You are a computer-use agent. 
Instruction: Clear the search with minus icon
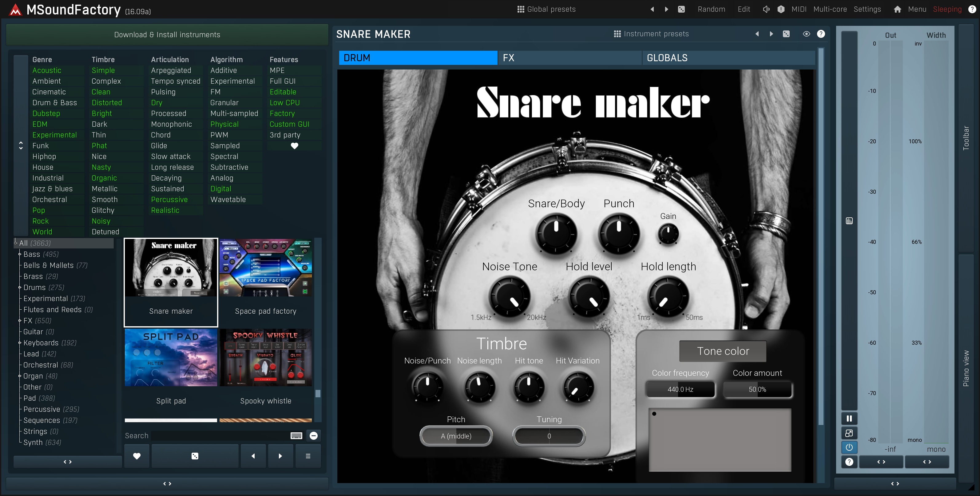[x=314, y=436]
